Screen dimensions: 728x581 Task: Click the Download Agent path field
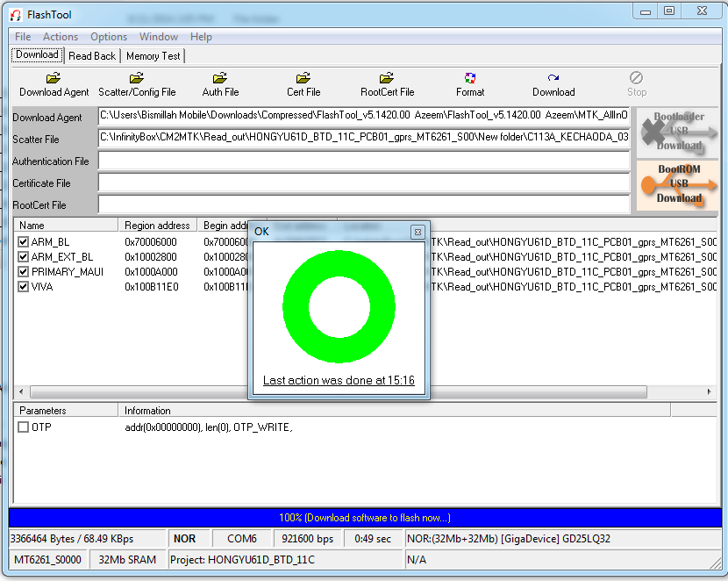point(364,116)
